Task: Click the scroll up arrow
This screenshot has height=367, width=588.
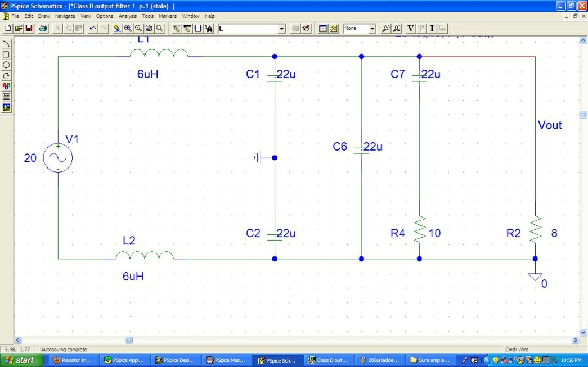Action: (583, 40)
